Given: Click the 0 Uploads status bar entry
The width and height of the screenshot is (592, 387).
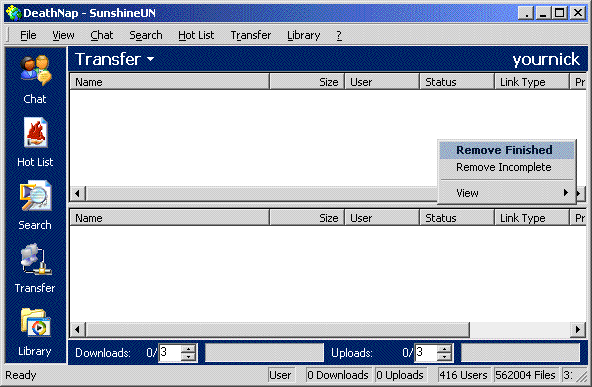Looking at the screenshot, I should tap(400, 375).
